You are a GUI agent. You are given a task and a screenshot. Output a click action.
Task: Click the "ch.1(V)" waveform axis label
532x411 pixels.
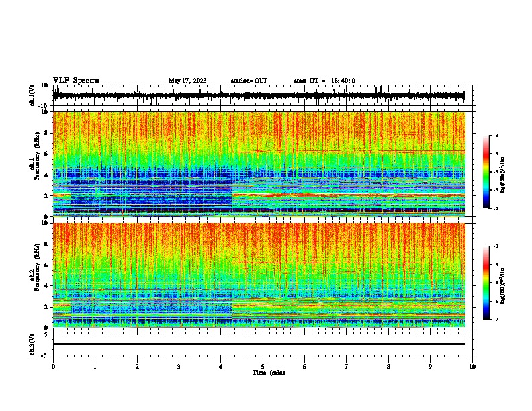(x=32, y=95)
